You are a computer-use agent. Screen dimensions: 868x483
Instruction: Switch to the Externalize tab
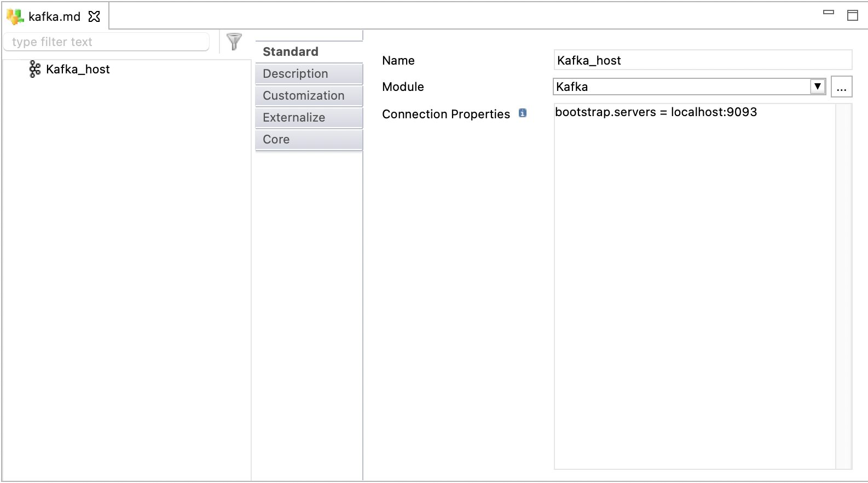(x=309, y=118)
